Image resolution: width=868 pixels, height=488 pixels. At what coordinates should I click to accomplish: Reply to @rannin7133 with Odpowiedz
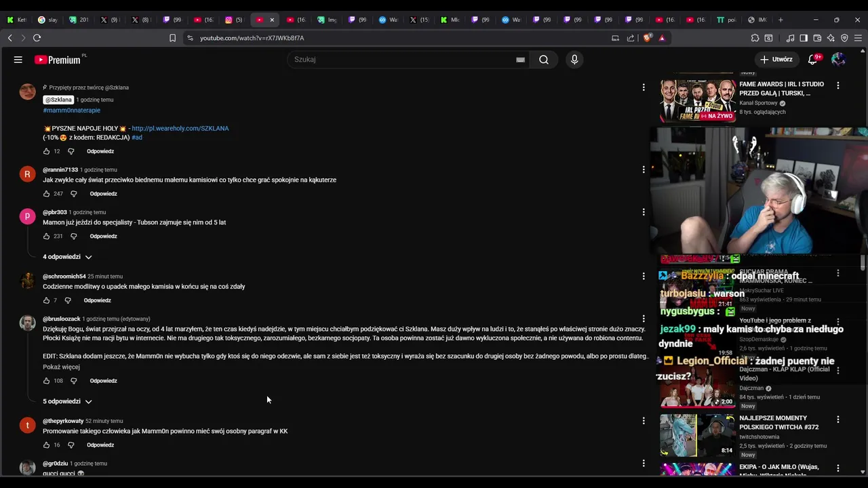click(103, 194)
